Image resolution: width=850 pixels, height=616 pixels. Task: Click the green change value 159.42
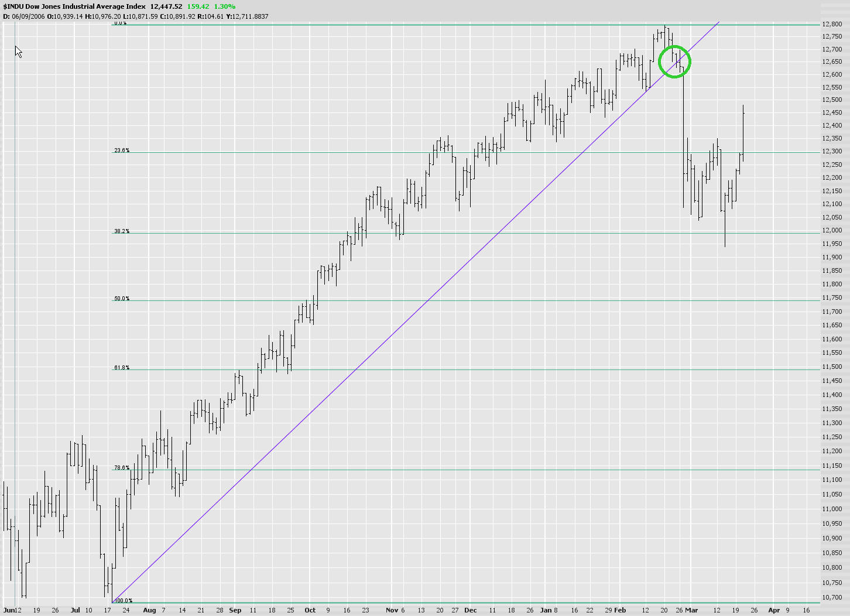(x=198, y=6)
